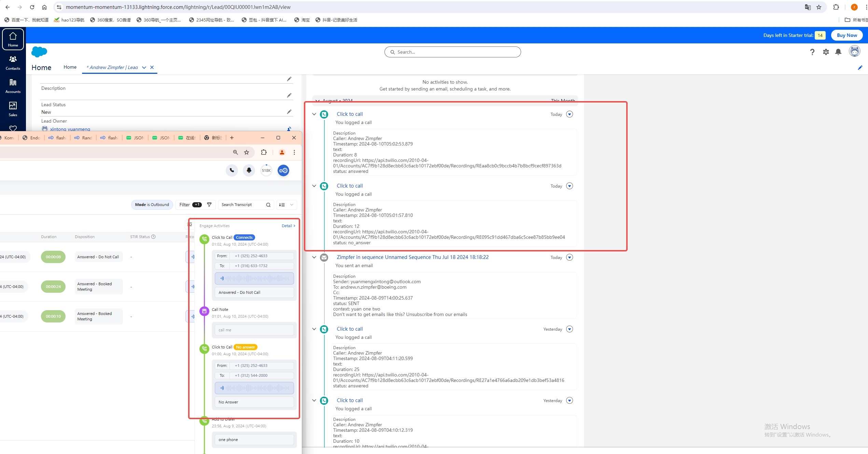Open the user avatar profile menu
Viewport: 868px width, 454px height.
coord(855,51)
